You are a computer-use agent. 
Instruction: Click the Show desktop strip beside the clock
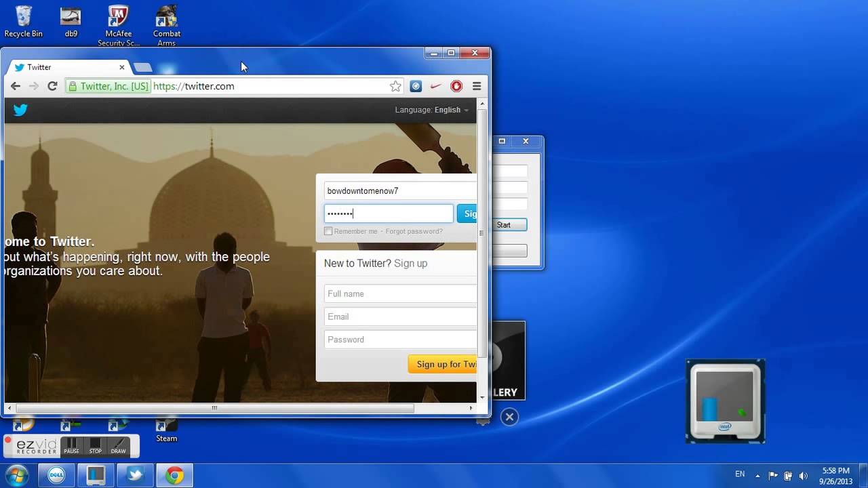pyautogui.click(x=863, y=476)
